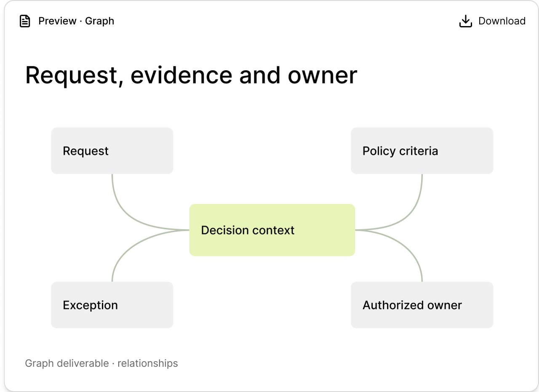Select the Decision context node
The height and width of the screenshot is (392, 539).
pos(272,230)
